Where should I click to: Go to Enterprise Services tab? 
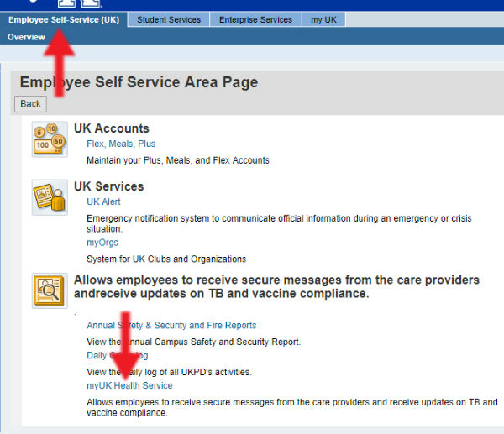point(255,19)
